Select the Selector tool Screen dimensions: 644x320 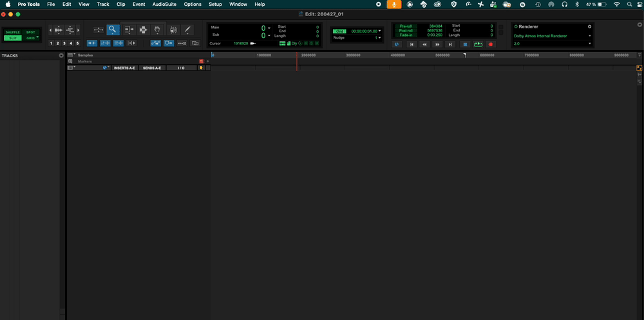[143, 30]
